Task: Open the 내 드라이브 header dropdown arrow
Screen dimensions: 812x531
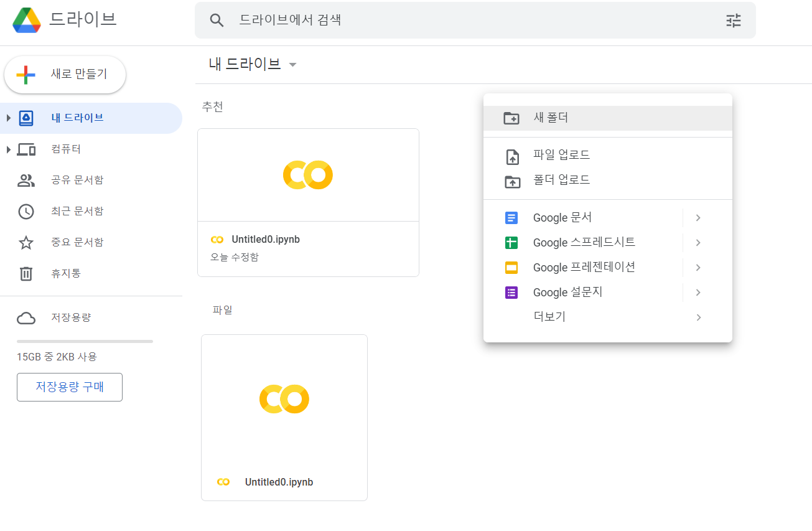Action: 292,65
